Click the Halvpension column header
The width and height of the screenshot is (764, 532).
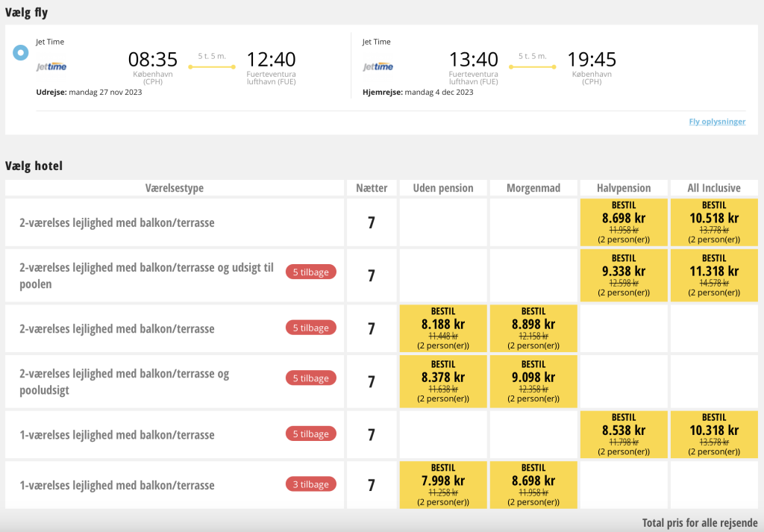(x=624, y=188)
